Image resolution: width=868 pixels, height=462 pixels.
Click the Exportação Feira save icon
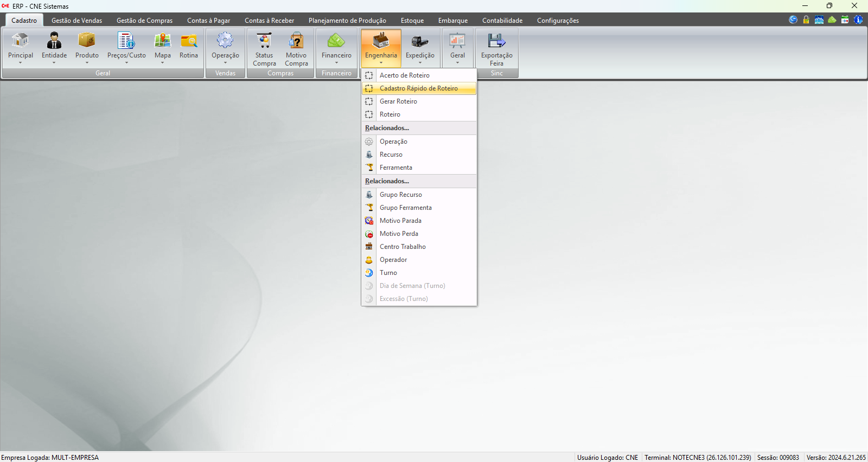[496, 41]
